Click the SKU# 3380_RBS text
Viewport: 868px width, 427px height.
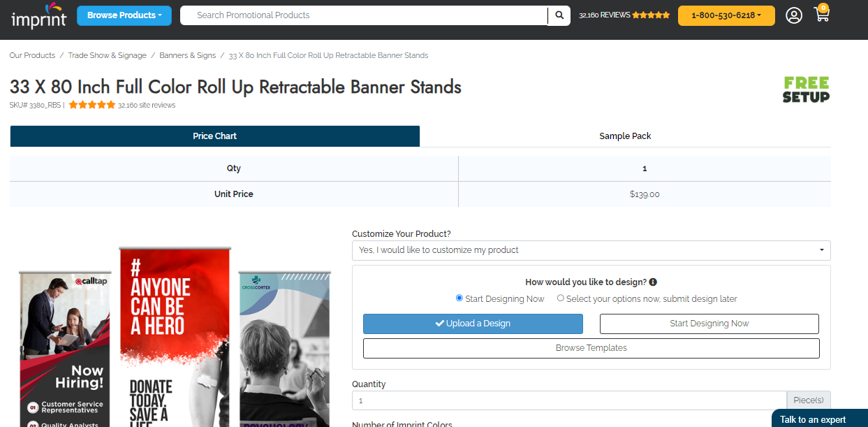35,106
